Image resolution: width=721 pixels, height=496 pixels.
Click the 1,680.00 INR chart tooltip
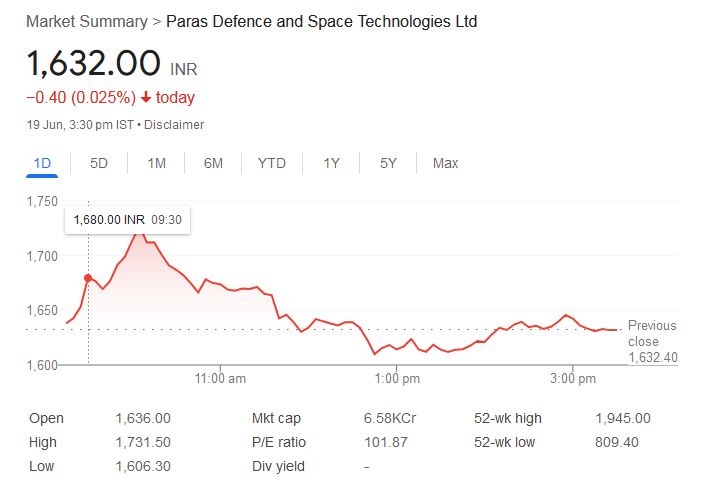pyautogui.click(x=127, y=219)
